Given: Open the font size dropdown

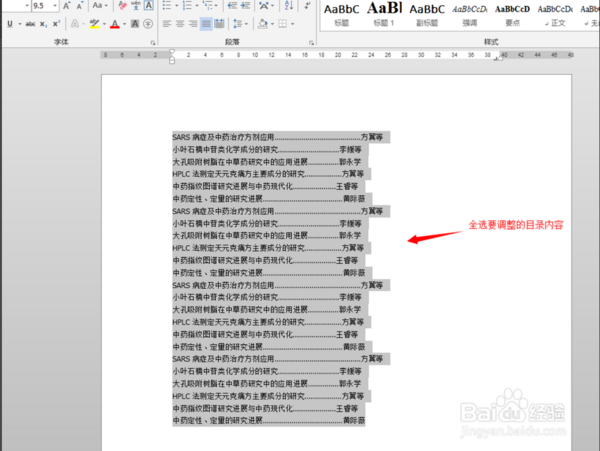Looking at the screenshot, I should (55, 5).
